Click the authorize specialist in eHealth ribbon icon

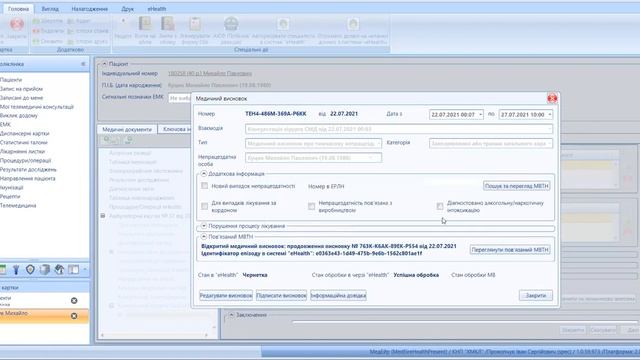pyautogui.click(x=283, y=24)
